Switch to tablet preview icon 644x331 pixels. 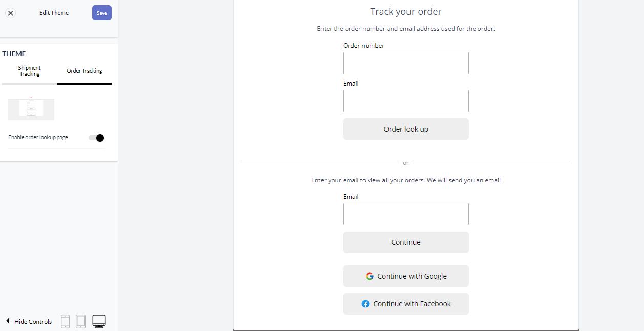click(81, 321)
